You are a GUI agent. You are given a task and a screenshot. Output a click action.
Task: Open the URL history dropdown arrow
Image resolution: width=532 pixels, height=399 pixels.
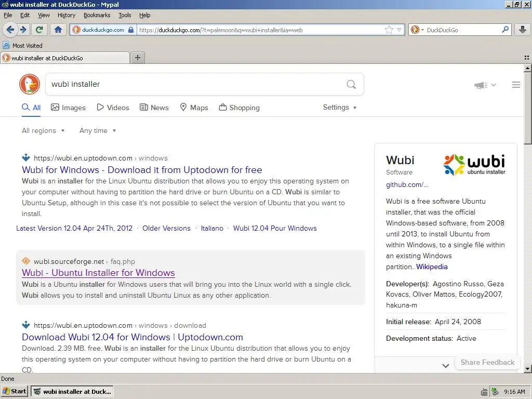400,30
